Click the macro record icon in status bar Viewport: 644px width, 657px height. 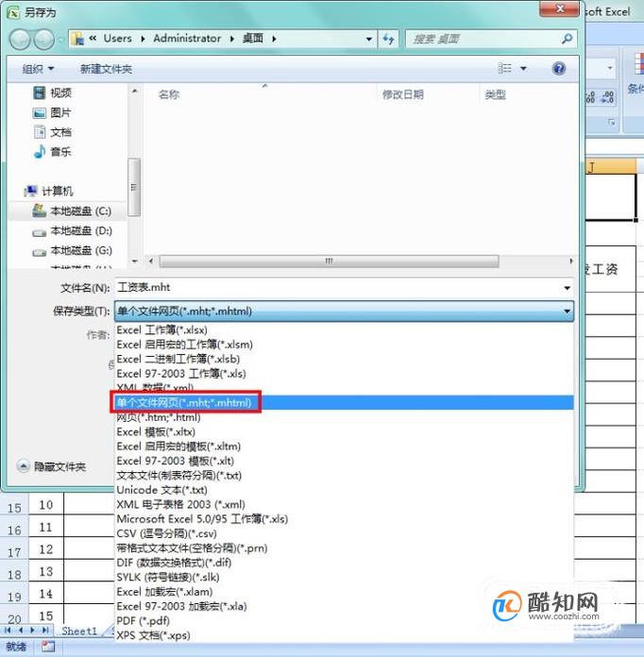click(x=48, y=647)
